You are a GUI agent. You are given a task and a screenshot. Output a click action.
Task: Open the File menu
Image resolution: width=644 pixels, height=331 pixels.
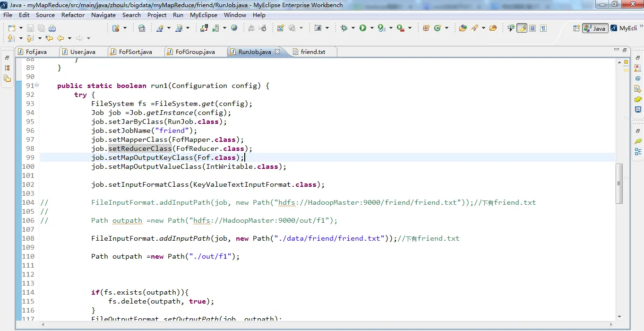[8, 15]
